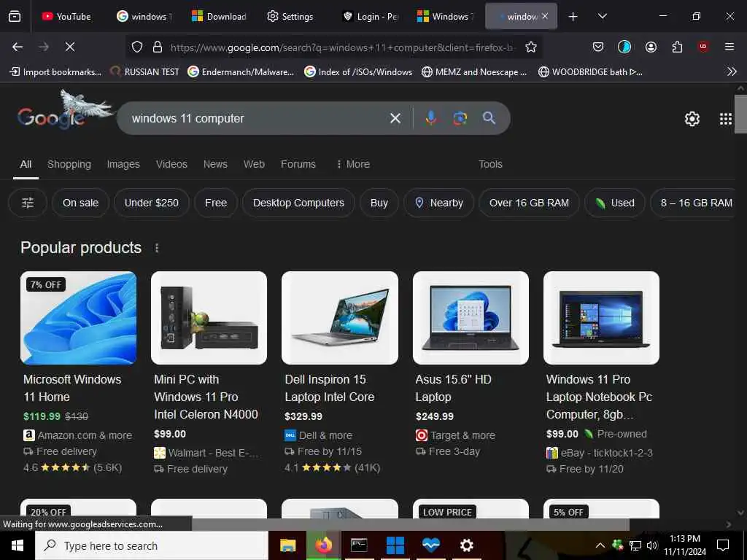This screenshot has width=747, height=560.
Task: Search by image with Google Lens icon
Action: click(460, 118)
